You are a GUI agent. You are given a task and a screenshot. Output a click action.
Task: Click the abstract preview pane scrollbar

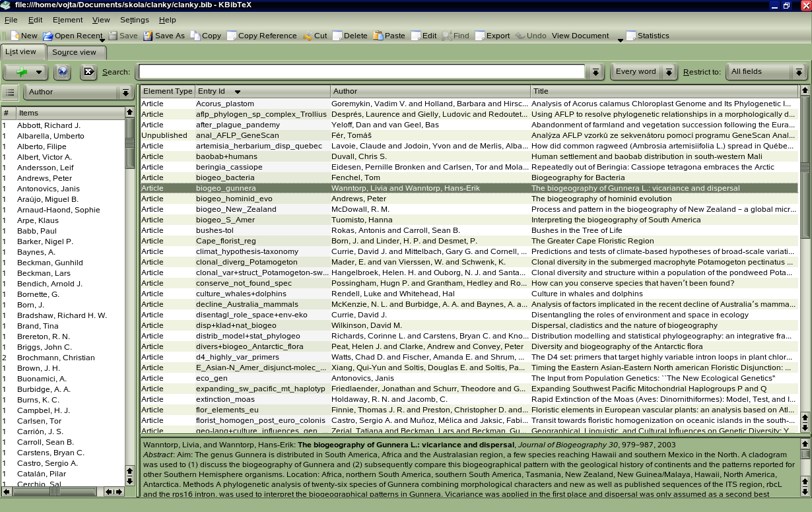pos(805,467)
